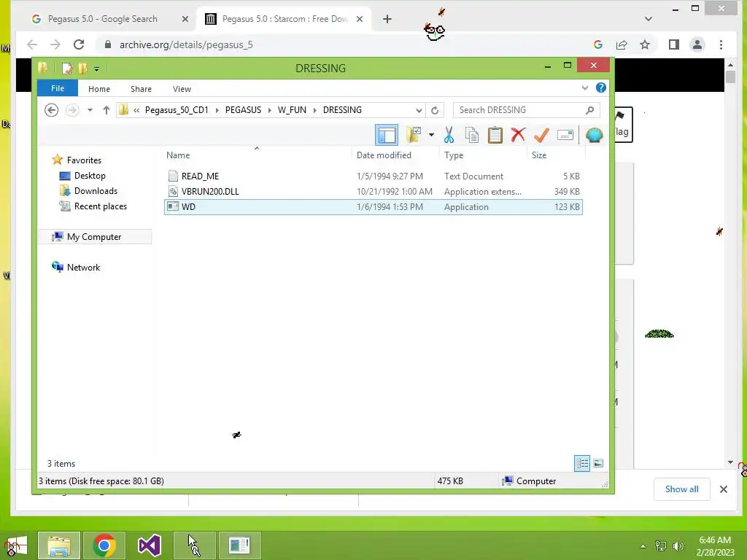Click quick access New Folder icon
747x560 pixels.
point(83,69)
